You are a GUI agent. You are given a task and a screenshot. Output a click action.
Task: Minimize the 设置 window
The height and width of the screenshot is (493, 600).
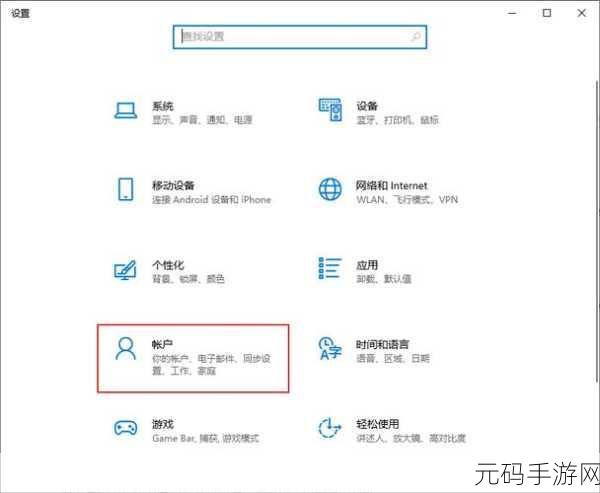click(x=512, y=13)
